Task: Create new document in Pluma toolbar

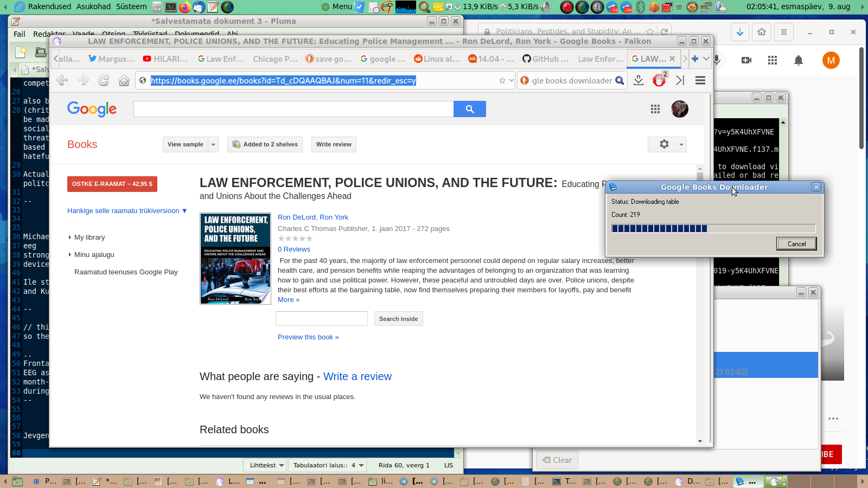Action: 21,52
